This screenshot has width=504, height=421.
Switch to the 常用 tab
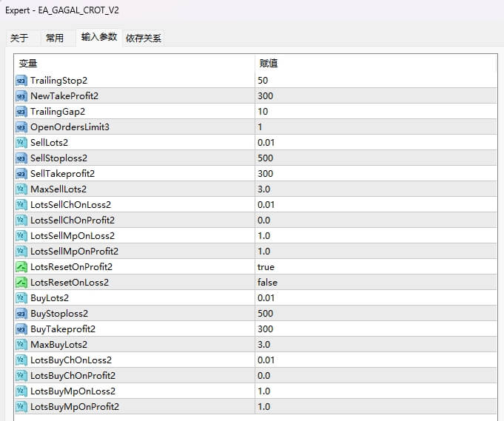click(55, 38)
